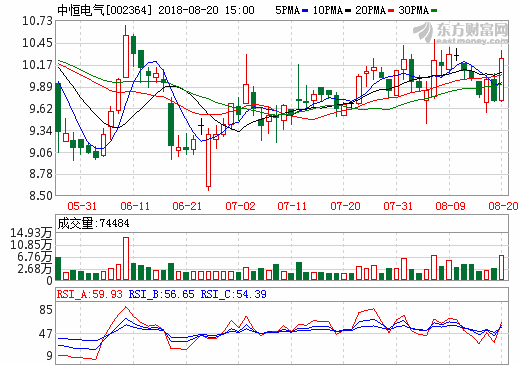Select the 05-31 date label
520x365 pixels.
(82, 206)
